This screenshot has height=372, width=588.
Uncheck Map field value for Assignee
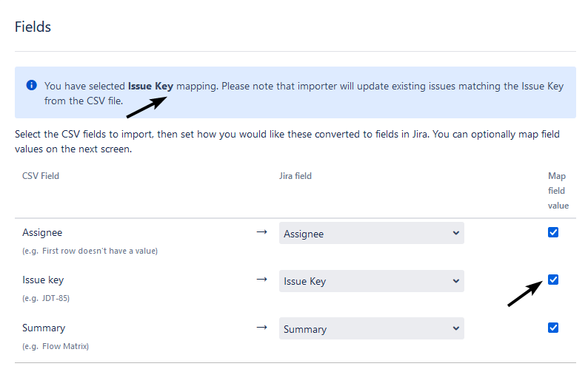click(x=552, y=232)
